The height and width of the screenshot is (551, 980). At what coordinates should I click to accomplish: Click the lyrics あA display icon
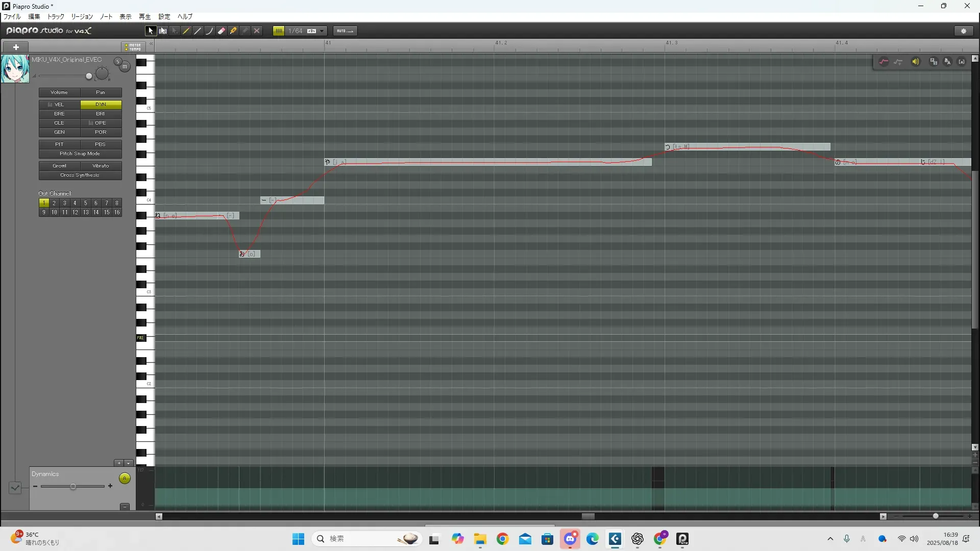[947, 62]
